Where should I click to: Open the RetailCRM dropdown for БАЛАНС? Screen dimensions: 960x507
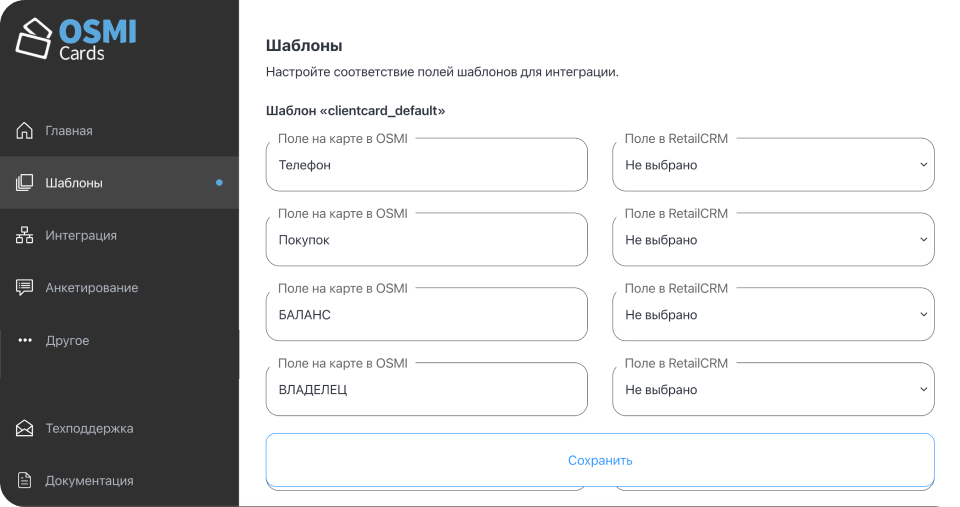tap(773, 315)
